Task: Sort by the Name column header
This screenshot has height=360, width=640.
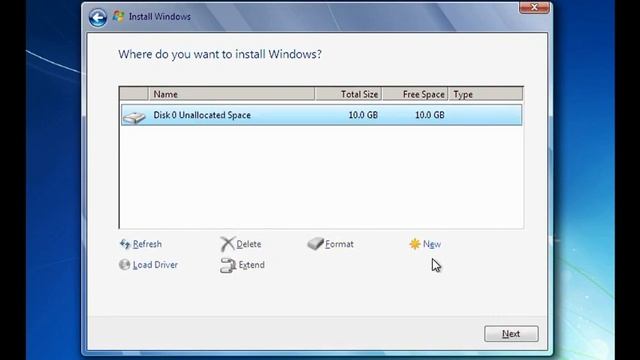Action: pos(231,94)
